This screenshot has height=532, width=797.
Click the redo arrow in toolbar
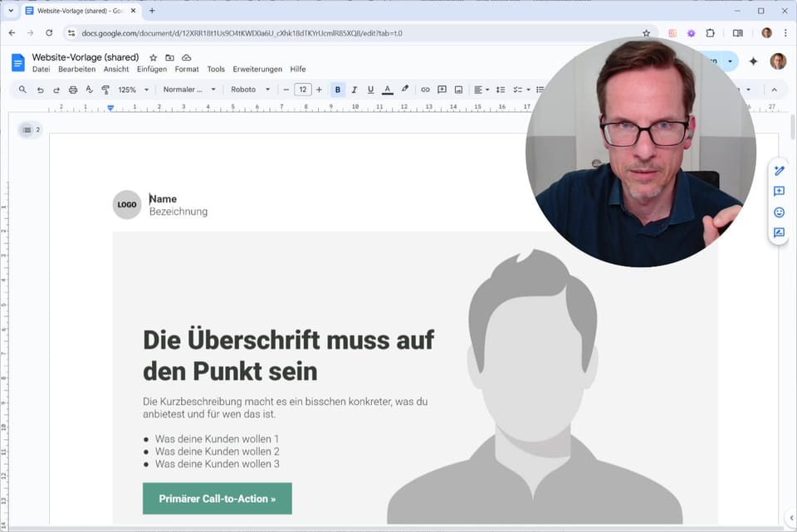[56, 90]
